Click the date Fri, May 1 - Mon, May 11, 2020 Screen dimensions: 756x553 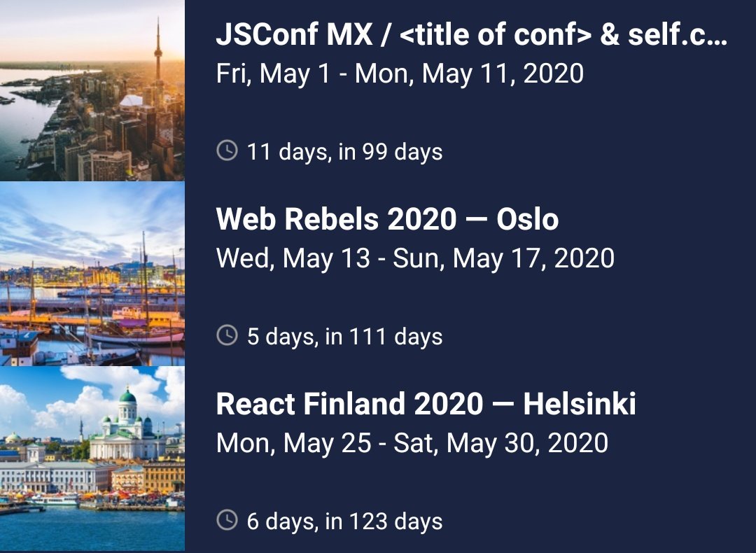(x=400, y=73)
